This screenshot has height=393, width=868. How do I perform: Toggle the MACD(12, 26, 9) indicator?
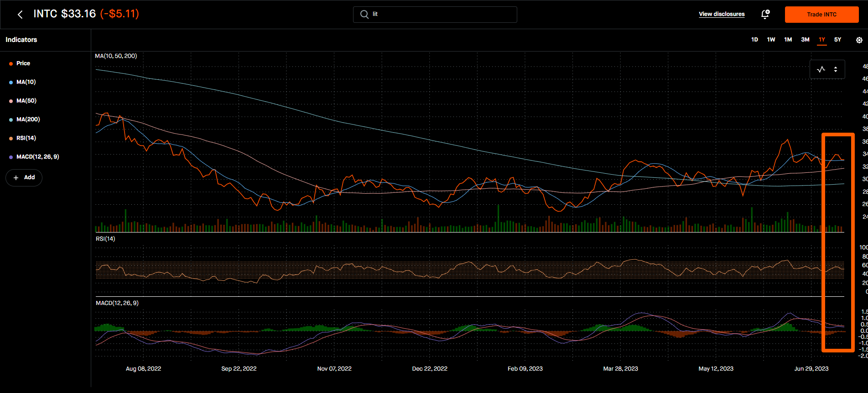(38, 157)
